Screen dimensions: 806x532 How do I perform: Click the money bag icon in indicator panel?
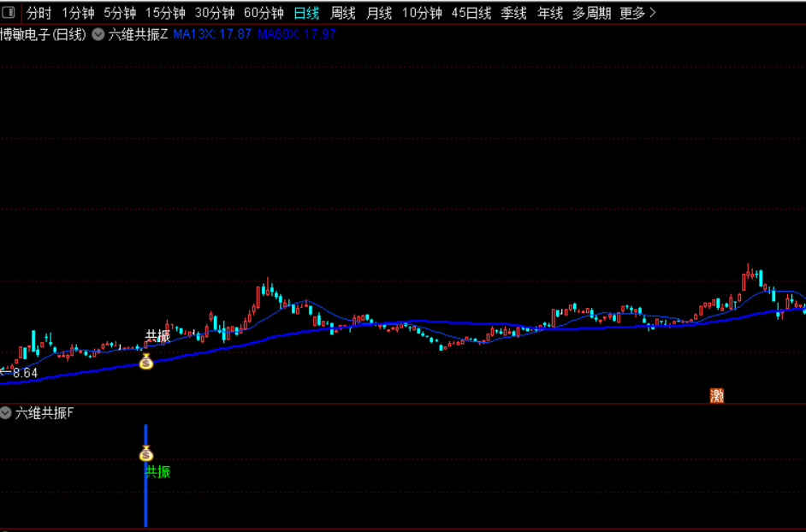[x=146, y=453]
